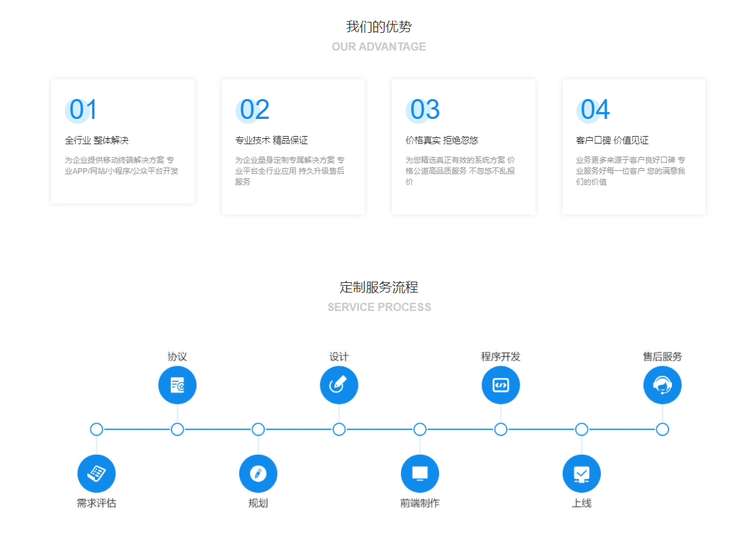Click the 售后服务 step label
The image size is (756, 540).
(662, 357)
